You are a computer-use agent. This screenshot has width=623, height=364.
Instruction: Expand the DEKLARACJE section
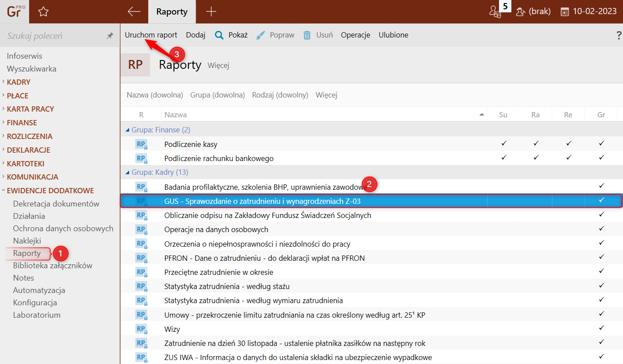[x=28, y=150]
